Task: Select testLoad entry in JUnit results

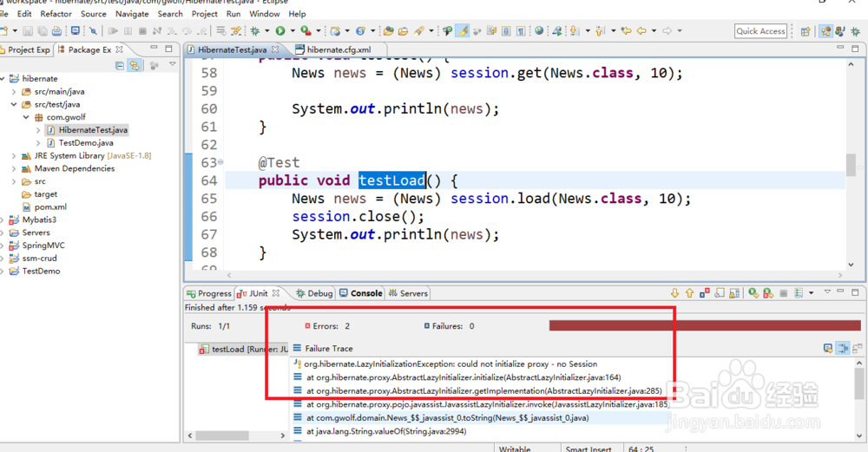Action: (244, 349)
